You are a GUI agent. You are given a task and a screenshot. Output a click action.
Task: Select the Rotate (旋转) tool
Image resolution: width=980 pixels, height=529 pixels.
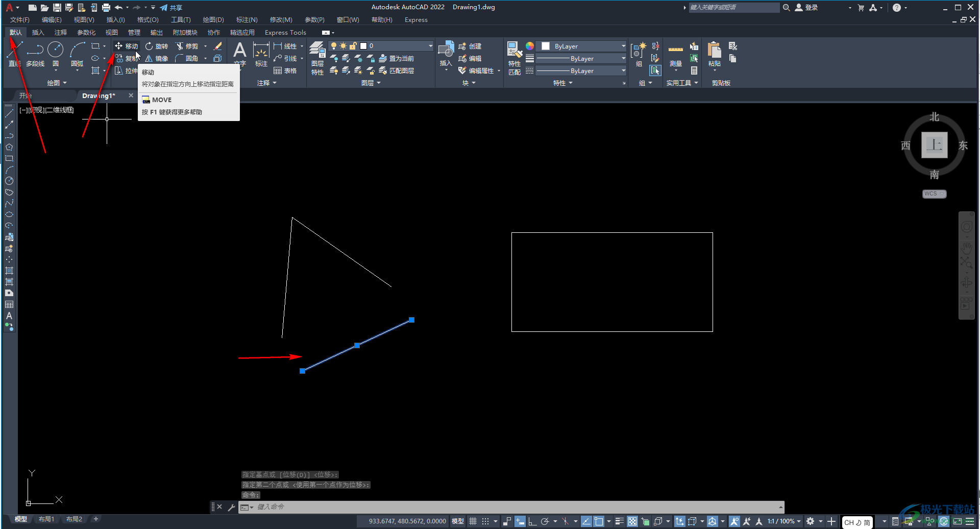click(156, 46)
